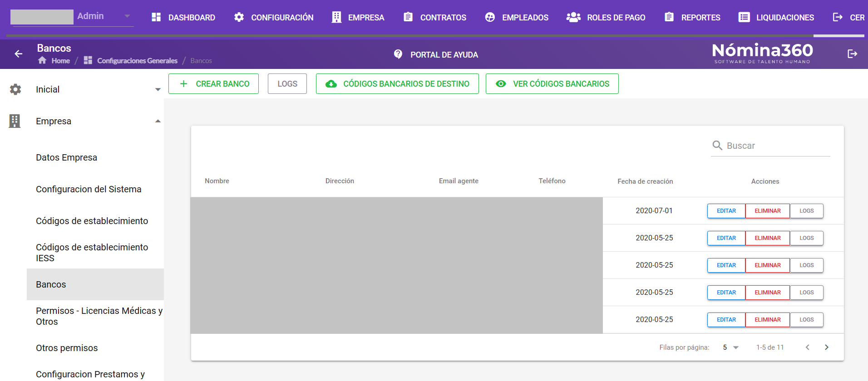Image resolution: width=868 pixels, height=381 pixels.
Task: Click the Liquidaciones list icon
Action: [744, 17]
